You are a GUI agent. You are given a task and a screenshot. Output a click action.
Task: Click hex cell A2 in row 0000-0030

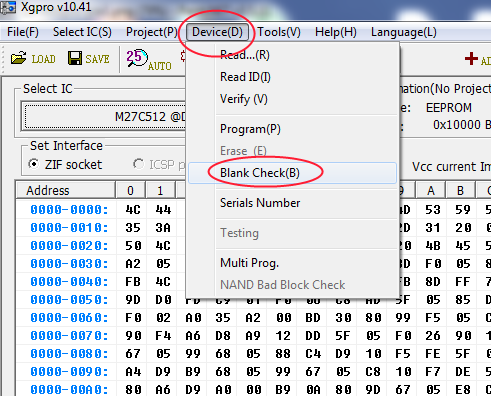click(133, 264)
